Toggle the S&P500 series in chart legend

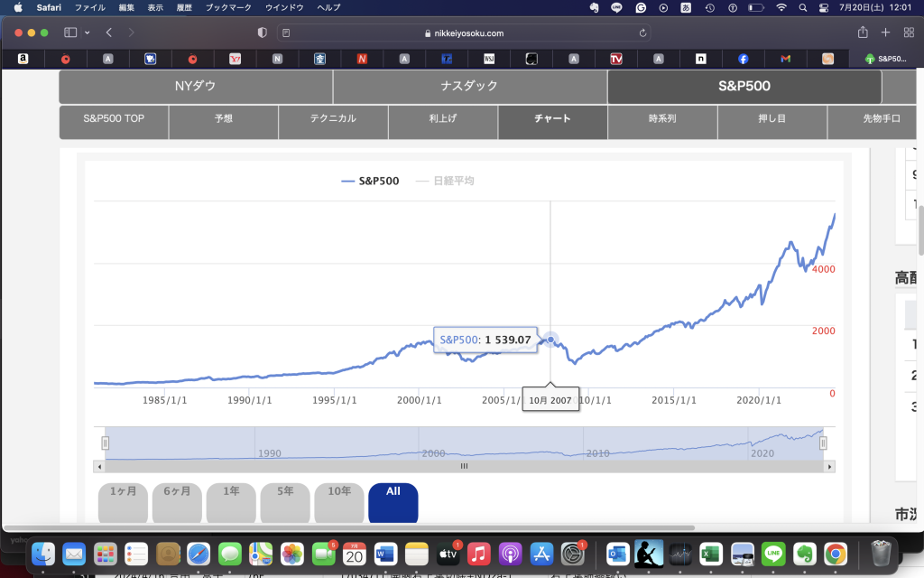(370, 181)
